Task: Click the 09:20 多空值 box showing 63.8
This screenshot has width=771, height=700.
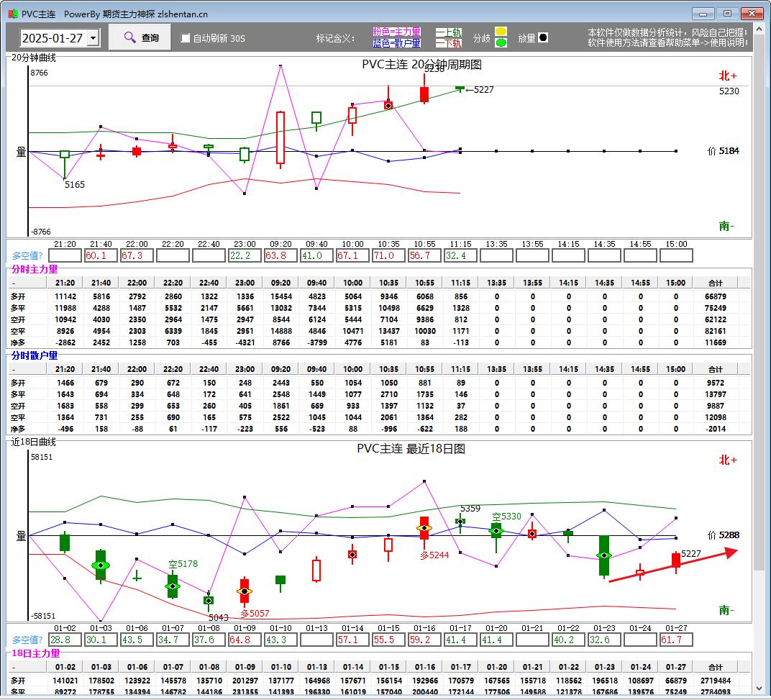Action: 280,255
